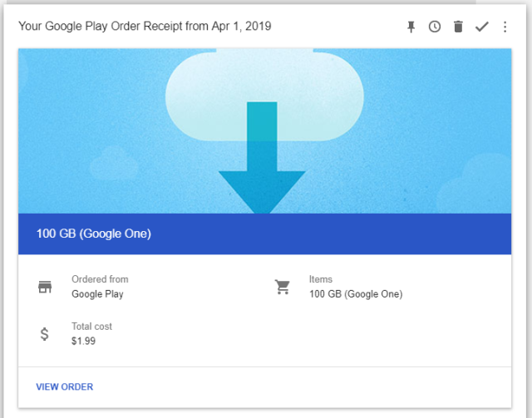Select the total cost '$1.99'
The height and width of the screenshot is (418, 532).
coord(83,341)
